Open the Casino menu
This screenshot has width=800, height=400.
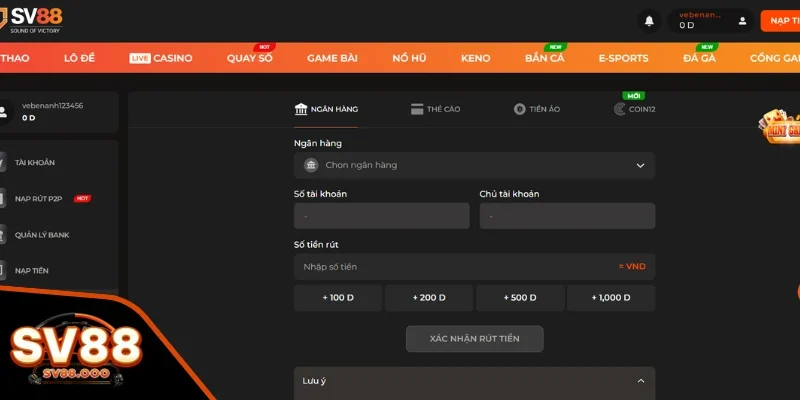pos(161,58)
